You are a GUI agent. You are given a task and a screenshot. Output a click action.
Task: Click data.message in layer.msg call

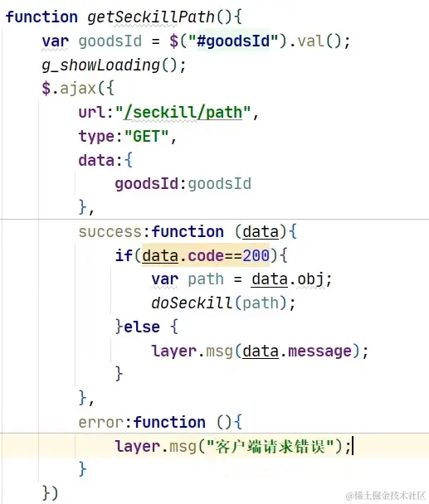coord(297,351)
